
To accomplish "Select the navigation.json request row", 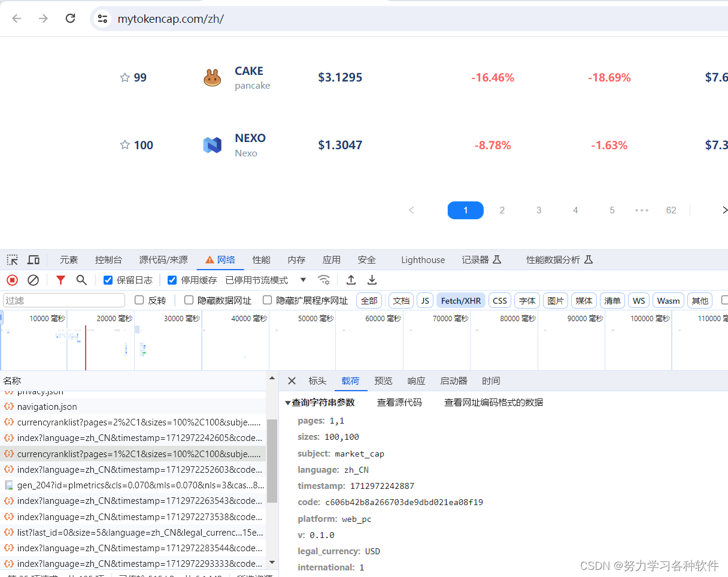I will (x=133, y=407).
